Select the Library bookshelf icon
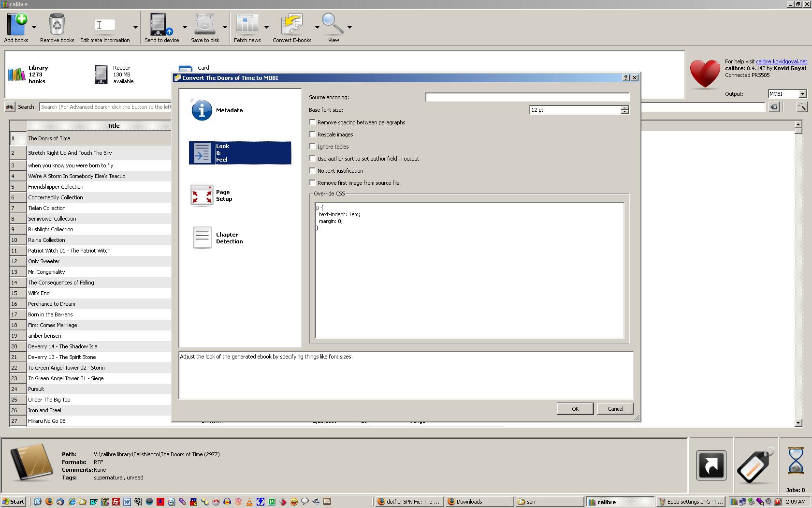 (x=16, y=75)
